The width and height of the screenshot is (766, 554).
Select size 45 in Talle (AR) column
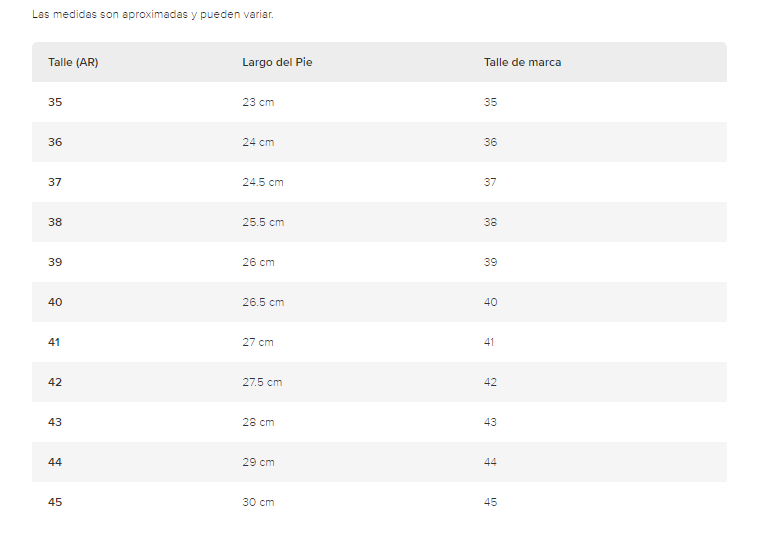coord(55,503)
